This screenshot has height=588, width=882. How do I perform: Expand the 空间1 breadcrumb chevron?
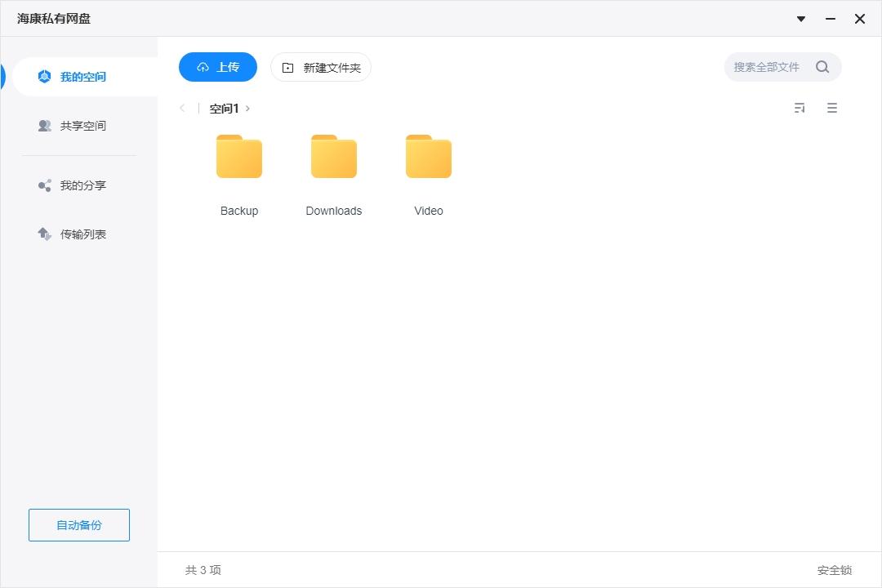pos(247,108)
